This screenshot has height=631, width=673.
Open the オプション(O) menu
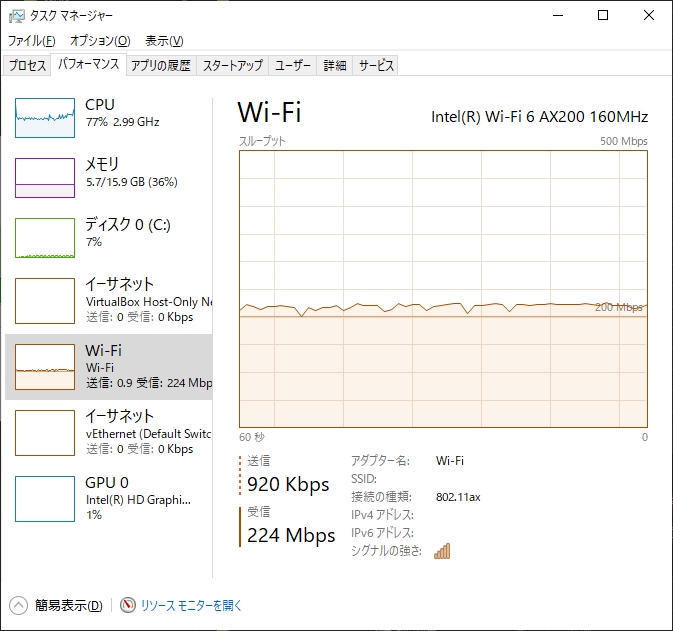(x=100, y=41)
